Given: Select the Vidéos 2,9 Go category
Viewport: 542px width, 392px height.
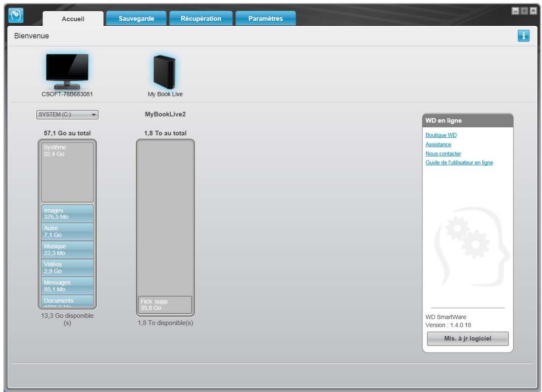Looking at the screenshot, I should (x=67, y=268).
